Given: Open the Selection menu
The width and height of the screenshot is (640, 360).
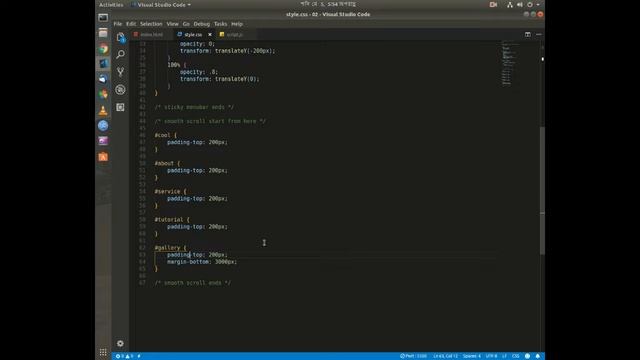Looking at the screenshot, I should 151,24.
